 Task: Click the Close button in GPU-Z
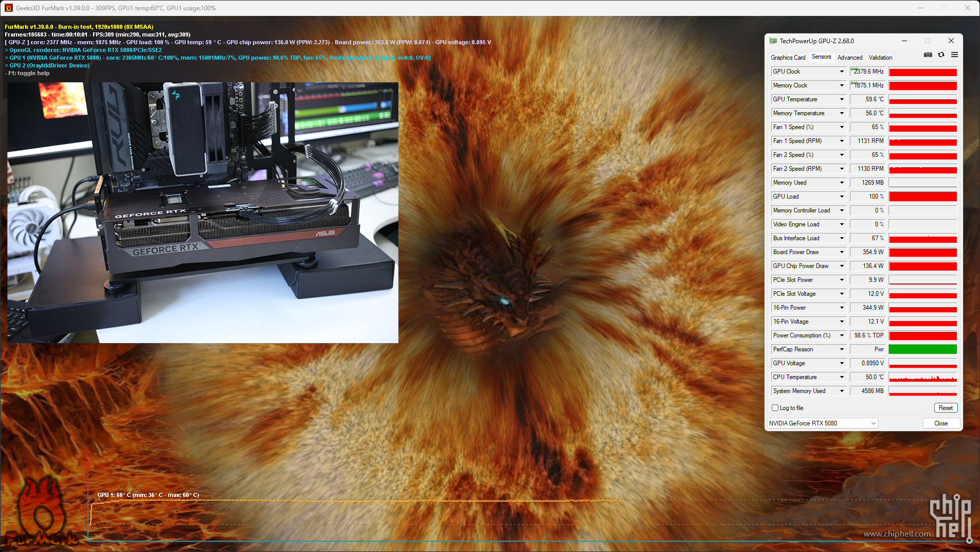[941, 423]
